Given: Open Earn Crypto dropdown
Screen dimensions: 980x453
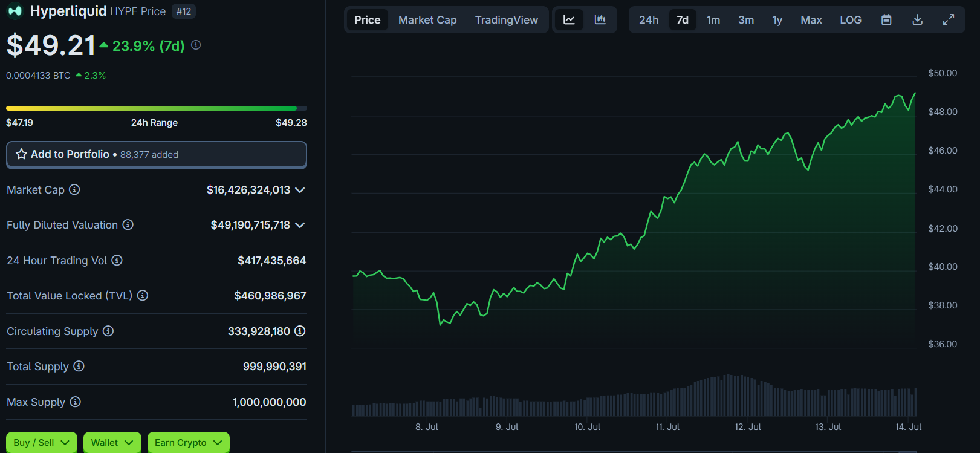Looking at the screenshot, I should (x=189, y=443).
